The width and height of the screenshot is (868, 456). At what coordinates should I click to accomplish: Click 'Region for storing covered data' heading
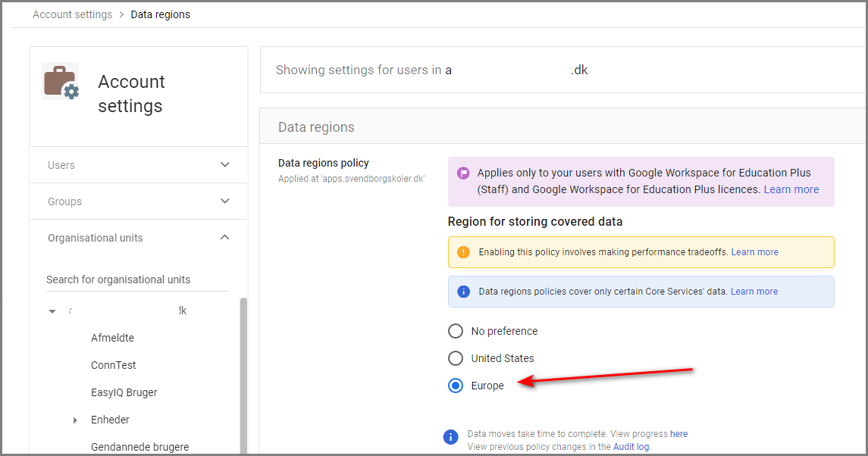[534, 221]
